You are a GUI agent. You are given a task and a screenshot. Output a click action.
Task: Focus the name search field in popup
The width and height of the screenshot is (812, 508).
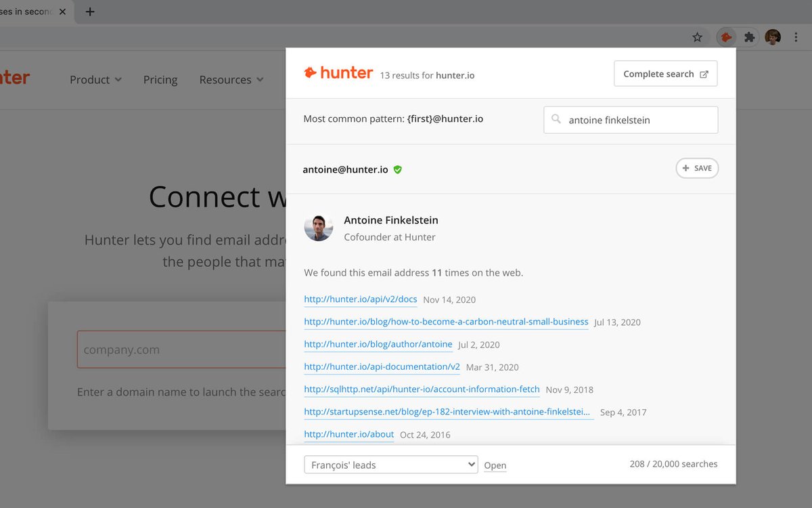pyautogui.click(x=631, y=120)
